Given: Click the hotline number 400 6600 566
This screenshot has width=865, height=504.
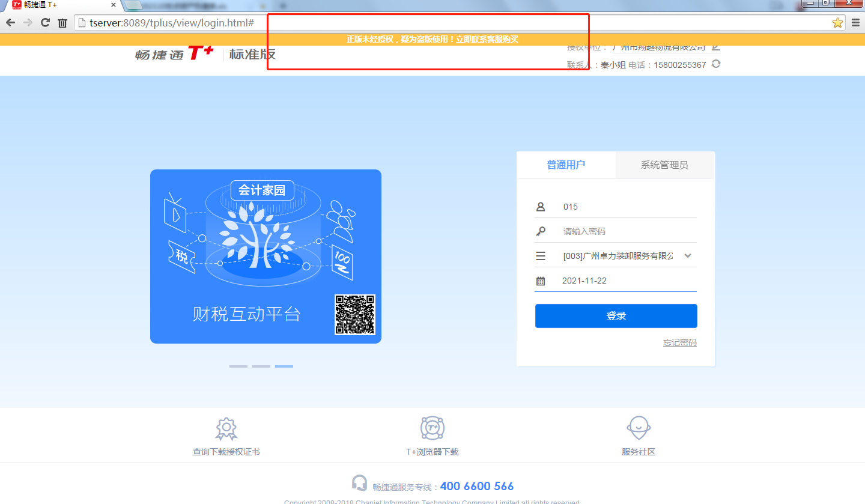Looking at the screenshot, I should [x=477, y=486].
